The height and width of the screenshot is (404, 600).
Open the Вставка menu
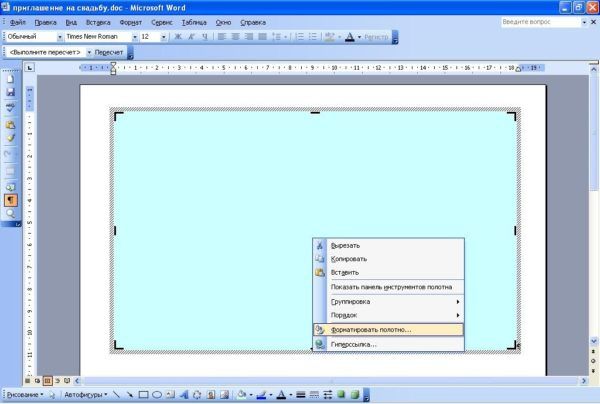(98, 21)
